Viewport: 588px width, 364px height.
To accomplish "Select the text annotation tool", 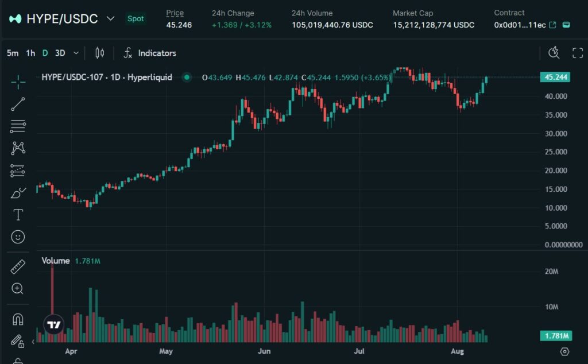I will coord(18,215).
